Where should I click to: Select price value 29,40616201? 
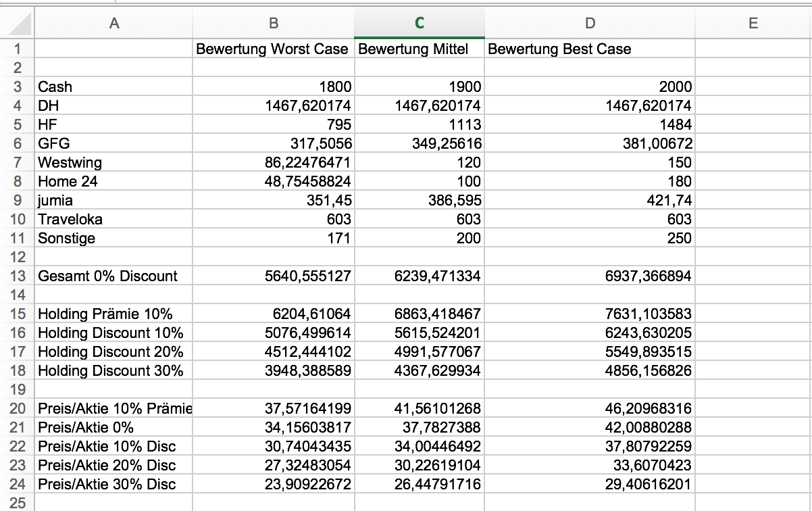(x=590, y=484)
